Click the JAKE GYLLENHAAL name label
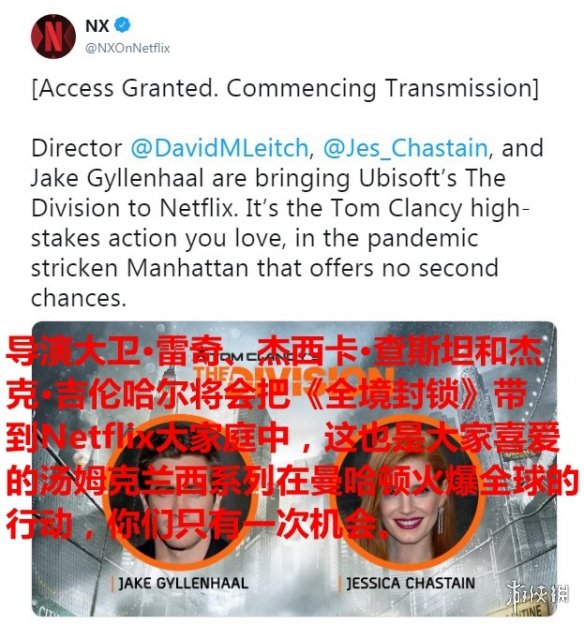This screenshot has width=584, height=624. pos(183,583)
